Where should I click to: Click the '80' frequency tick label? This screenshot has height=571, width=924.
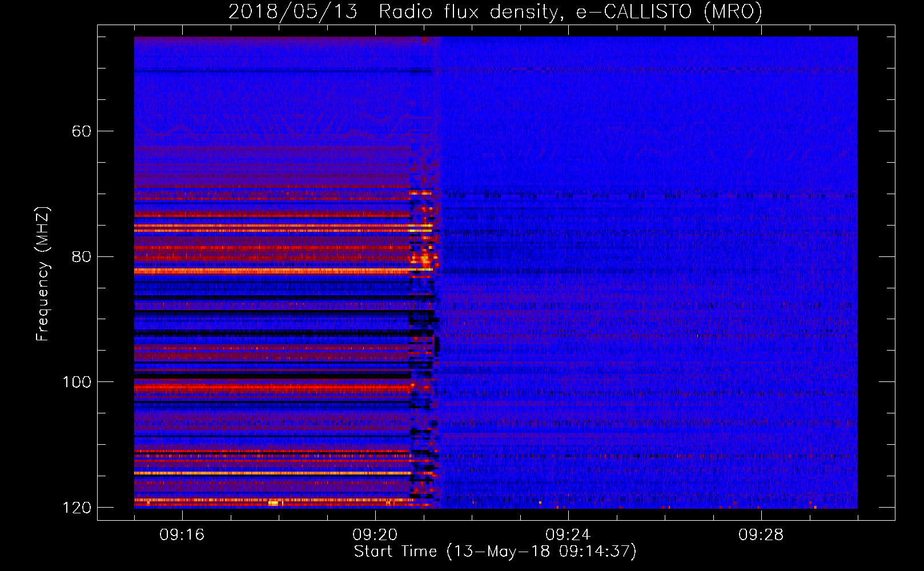82,256
